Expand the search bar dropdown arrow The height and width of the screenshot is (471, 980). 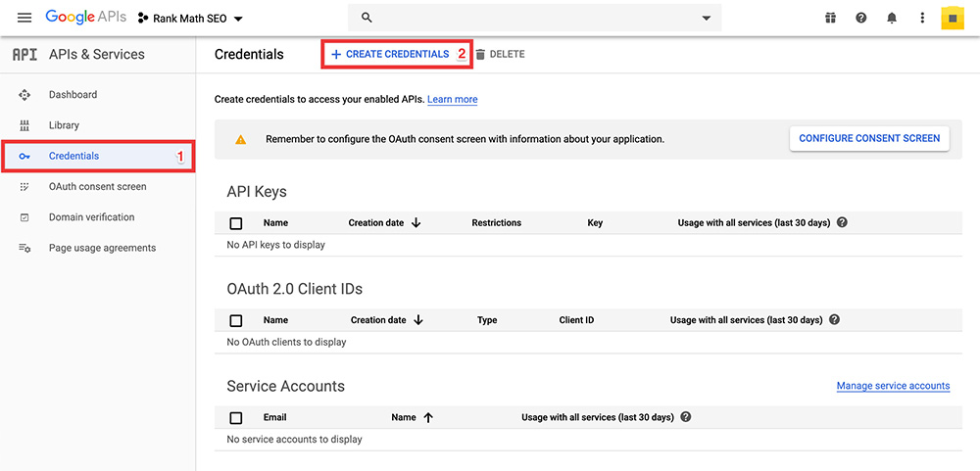[x=707, y=18]
